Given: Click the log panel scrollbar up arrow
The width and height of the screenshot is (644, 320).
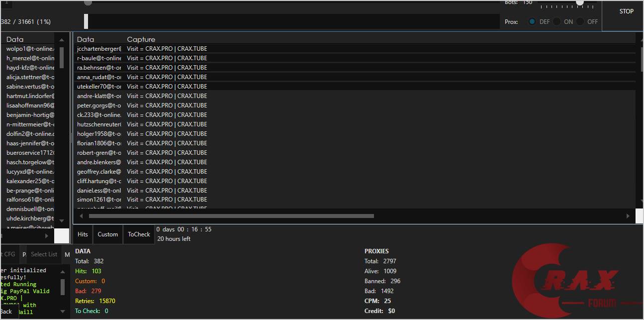Looking at the screenshot, I should 63,272.
